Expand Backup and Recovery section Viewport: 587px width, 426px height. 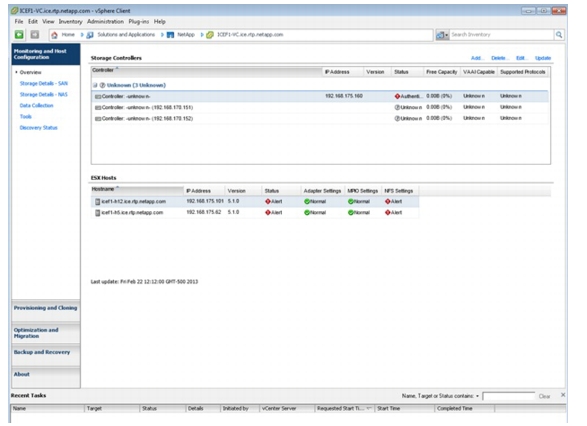coord(46,355)
